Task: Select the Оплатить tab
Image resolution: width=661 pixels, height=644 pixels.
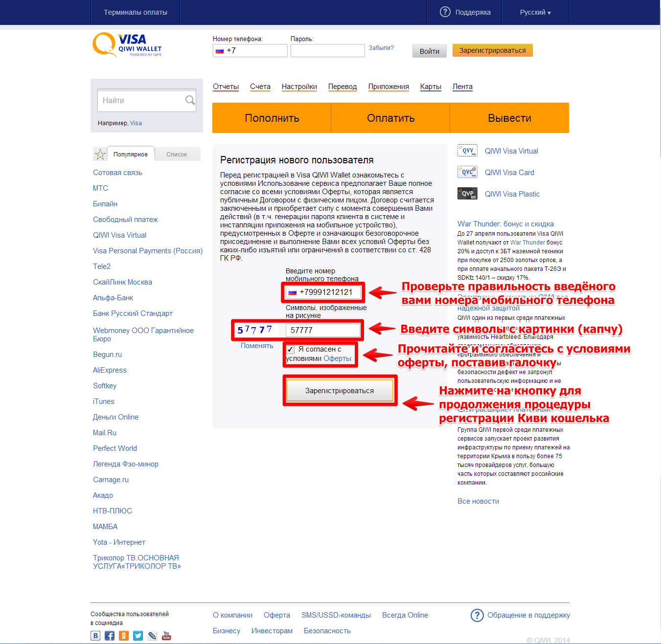Action: tap(390, 118)
